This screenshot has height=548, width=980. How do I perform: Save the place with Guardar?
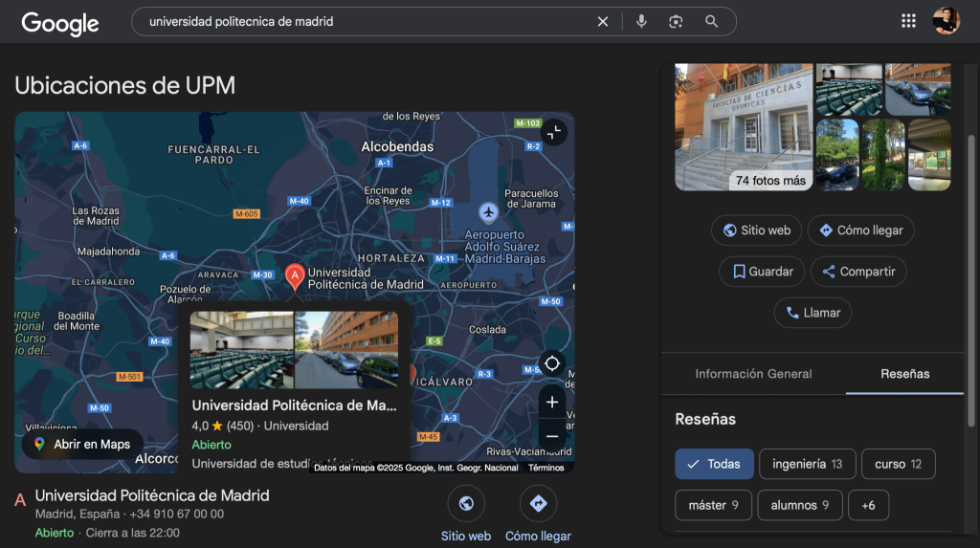762,272
